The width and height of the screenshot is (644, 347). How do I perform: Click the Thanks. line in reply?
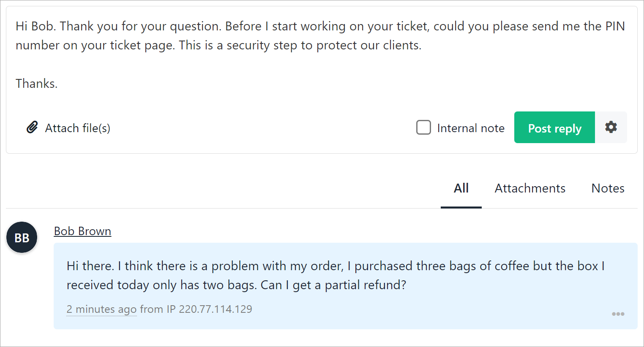tap(37, 84)
